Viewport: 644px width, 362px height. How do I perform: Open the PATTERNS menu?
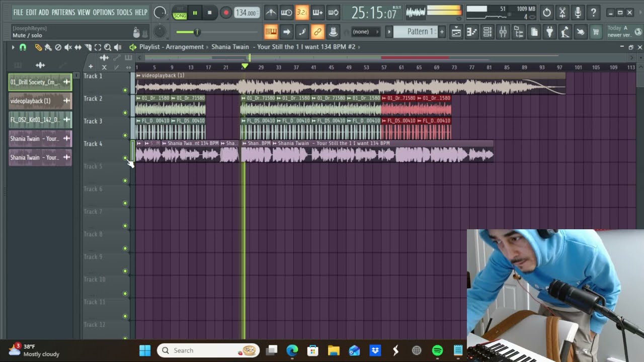pyautogui.click(x=63, y=12)
